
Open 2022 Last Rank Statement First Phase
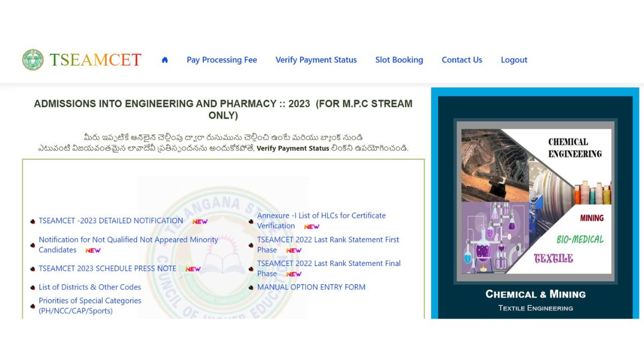point(328,240)
